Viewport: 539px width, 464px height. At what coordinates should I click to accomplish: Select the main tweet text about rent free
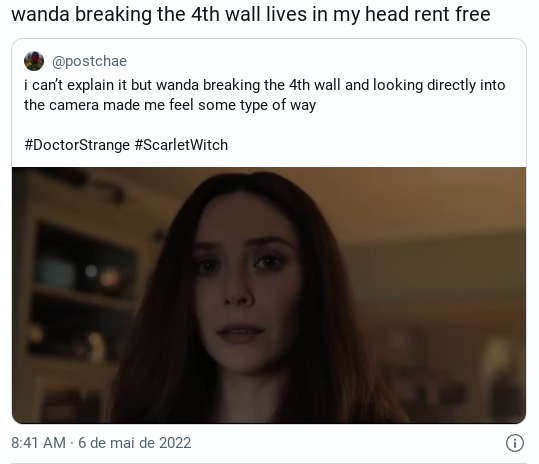click(x=251, y=14)
